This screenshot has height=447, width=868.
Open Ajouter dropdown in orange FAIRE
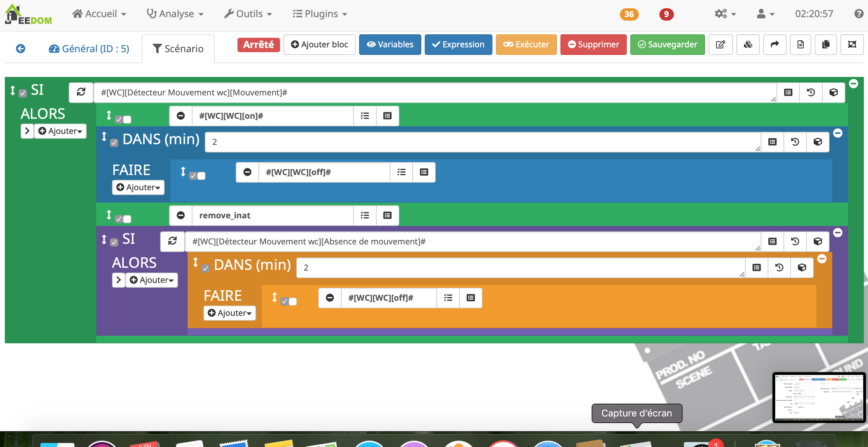click(230, 313)
